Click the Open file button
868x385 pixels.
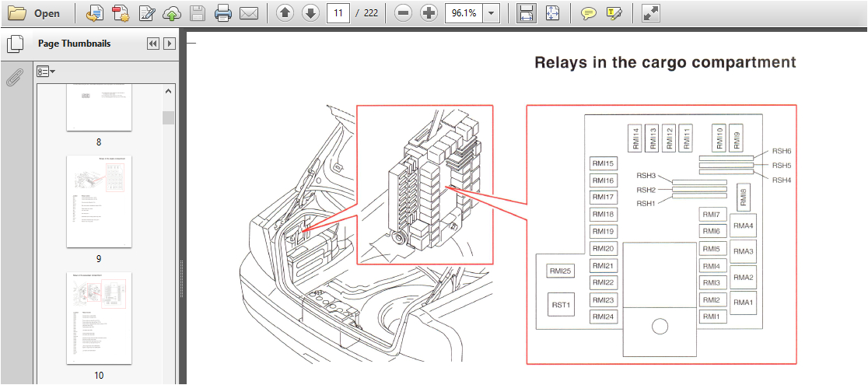tap(35, 13)
